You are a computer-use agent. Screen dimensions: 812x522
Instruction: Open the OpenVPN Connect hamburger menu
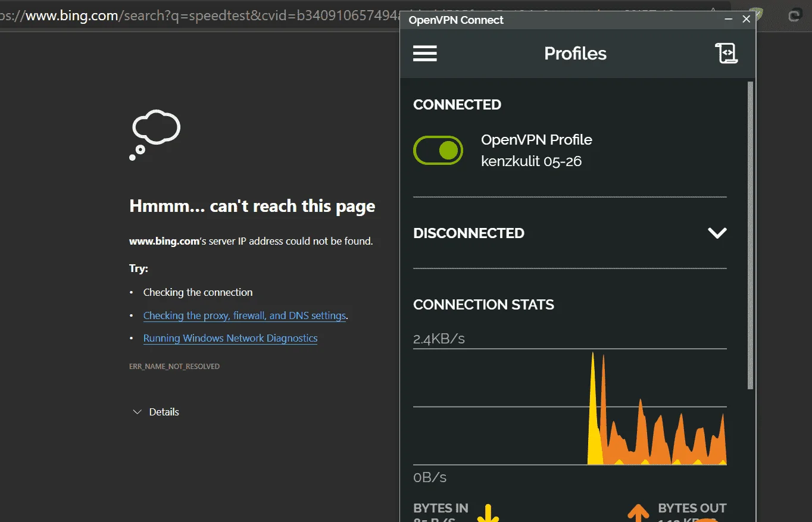click(x=425, y=54)
